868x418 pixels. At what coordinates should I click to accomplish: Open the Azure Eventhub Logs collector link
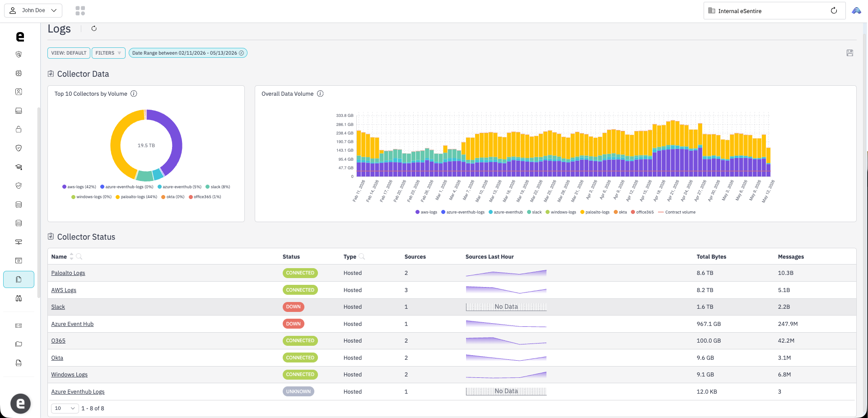78,392
